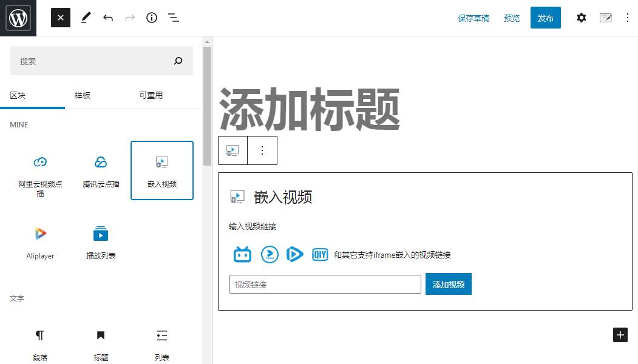
Task: Click the 和其它支持iframe嵌入的视频链接 text
Action: [x=392, y=255]
